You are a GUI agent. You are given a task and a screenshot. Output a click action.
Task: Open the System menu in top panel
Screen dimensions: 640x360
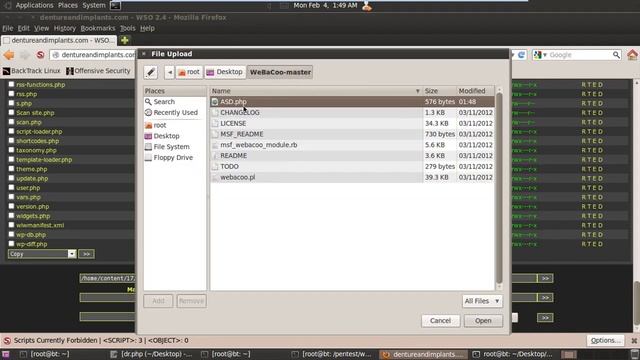point(94,5)
